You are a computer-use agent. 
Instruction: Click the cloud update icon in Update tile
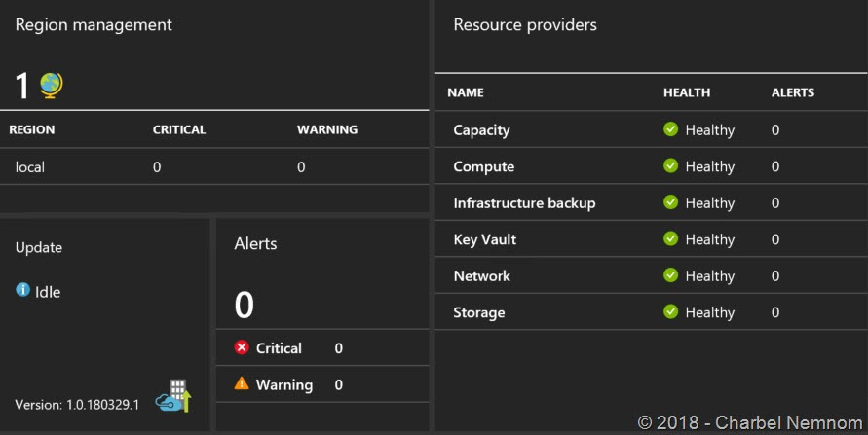pos(173,396)
